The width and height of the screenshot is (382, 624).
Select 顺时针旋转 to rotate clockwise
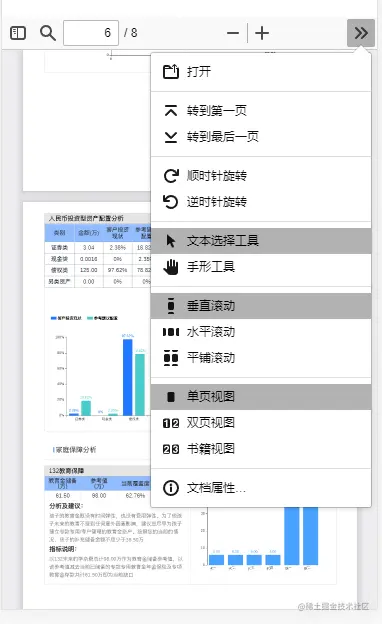point(217,176)
